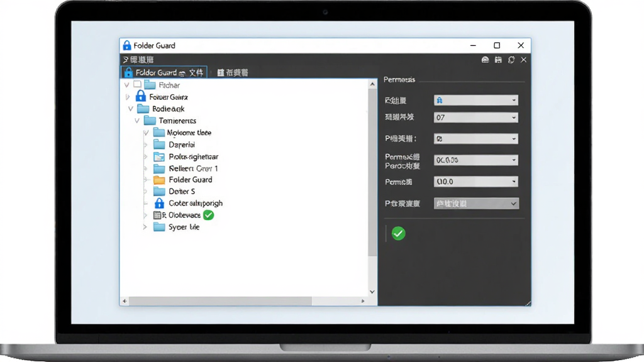The width and height of the screenshot is (644, 362).
Task: Click the blue padlock icon beside Foiber Geirex
Action: (x=140, y=96)
